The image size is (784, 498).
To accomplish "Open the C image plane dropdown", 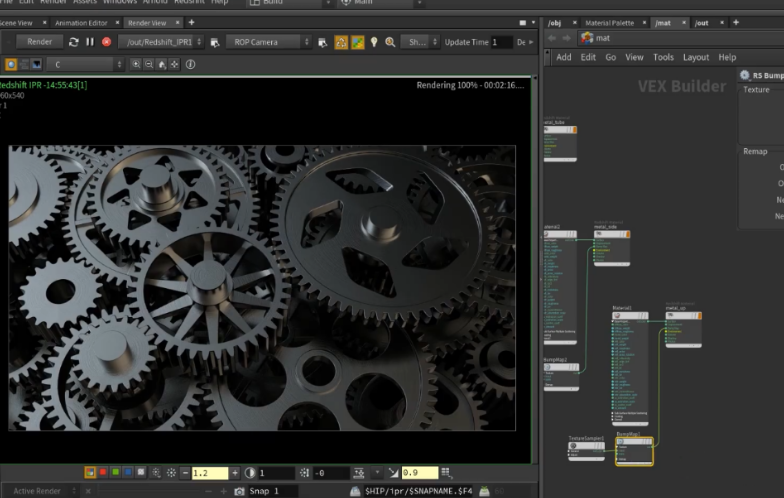I will click(x=88, y=64).
